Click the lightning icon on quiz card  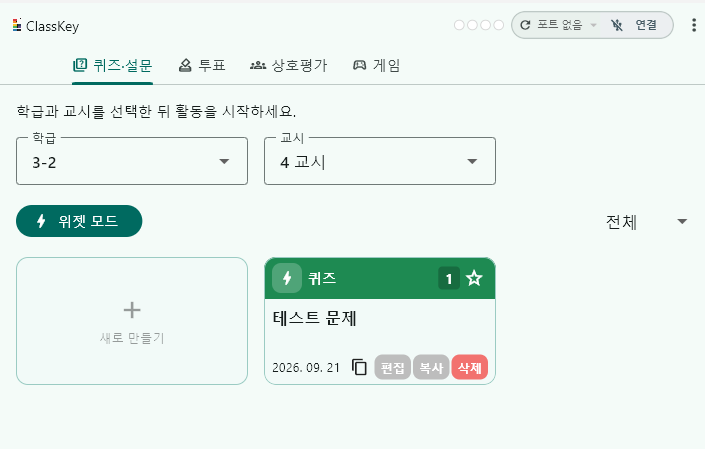tap(287, 278)
